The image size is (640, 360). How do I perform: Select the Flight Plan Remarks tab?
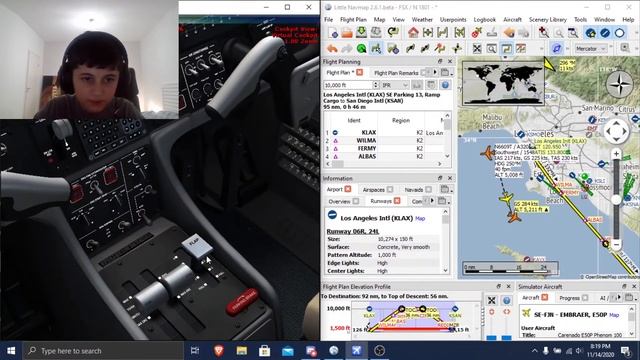click(x=396, y=73)
